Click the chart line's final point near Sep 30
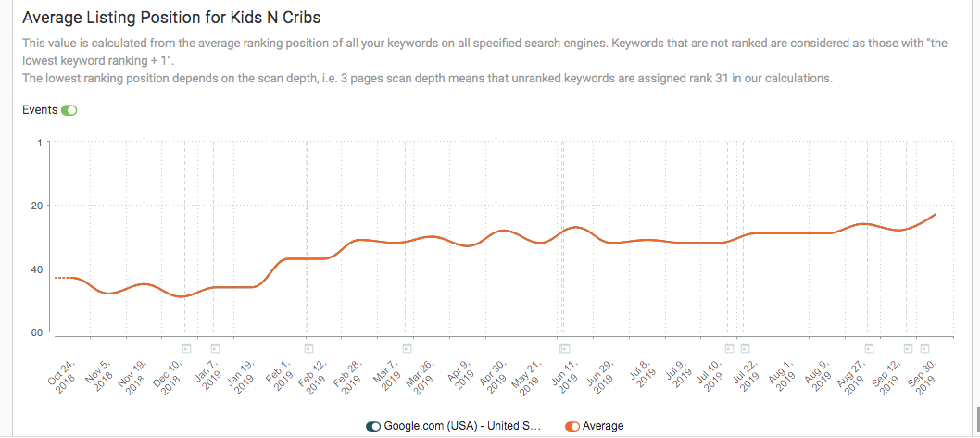Screen dimensions: 980x438 click(x=935, y=215)
